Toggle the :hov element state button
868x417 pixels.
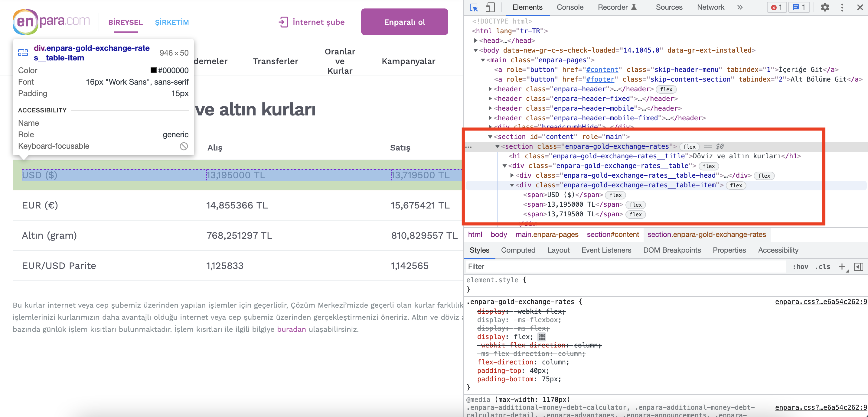(800, 267)
